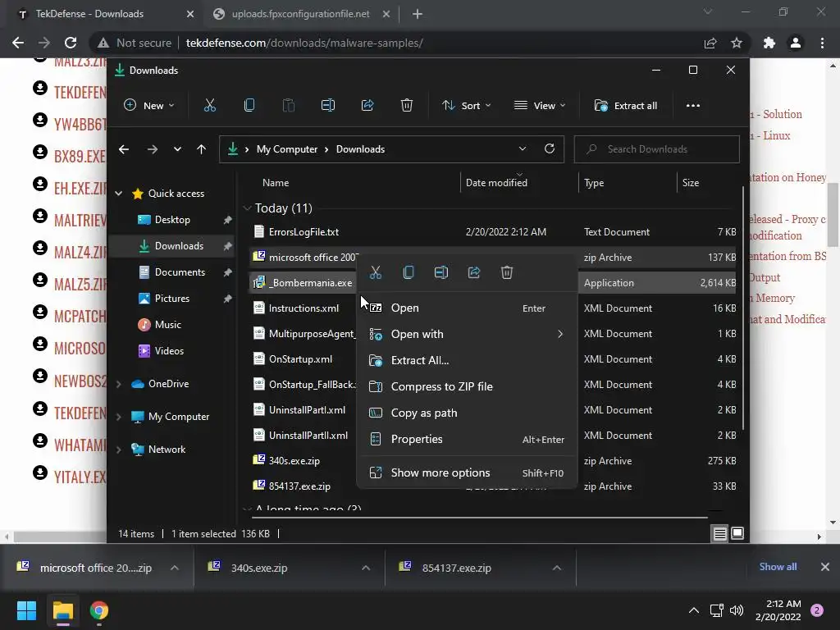Open Chrome extensions puzzle icon

tap(769, 43)
